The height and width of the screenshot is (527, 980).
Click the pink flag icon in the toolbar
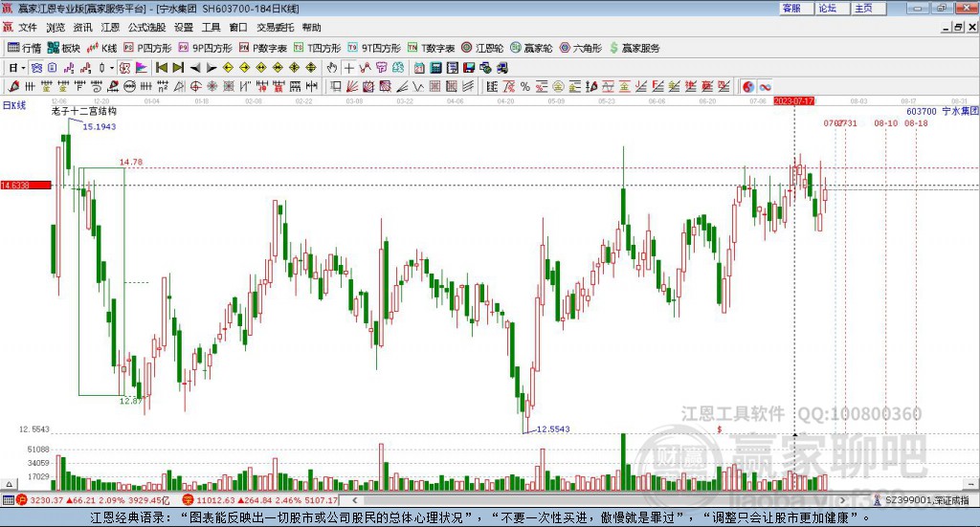pos(142,68)
